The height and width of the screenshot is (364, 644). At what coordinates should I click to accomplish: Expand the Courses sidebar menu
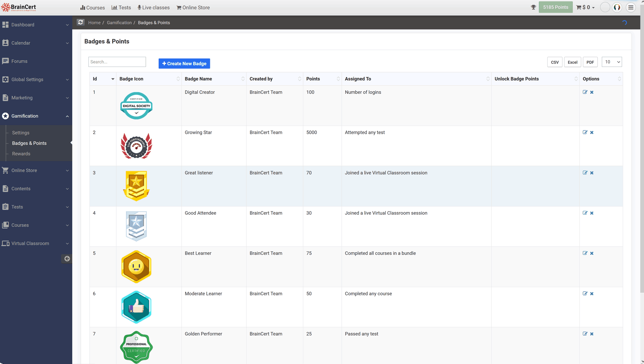36,225
